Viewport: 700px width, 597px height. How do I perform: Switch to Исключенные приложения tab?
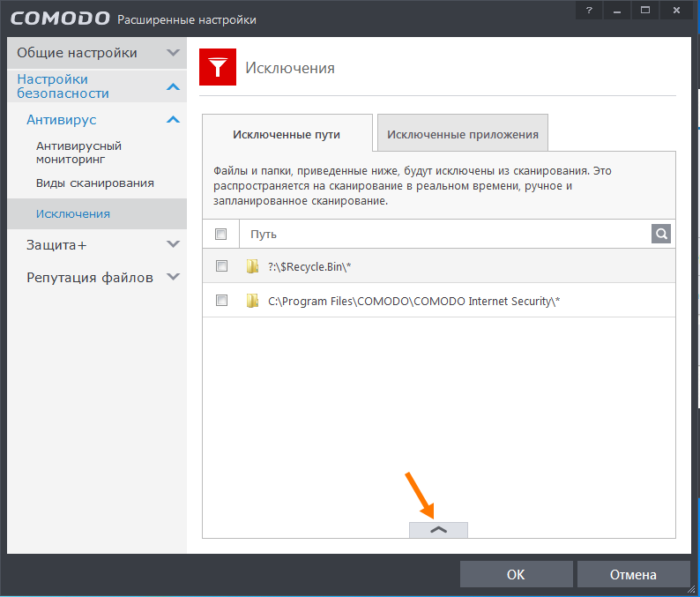(463, 134)
